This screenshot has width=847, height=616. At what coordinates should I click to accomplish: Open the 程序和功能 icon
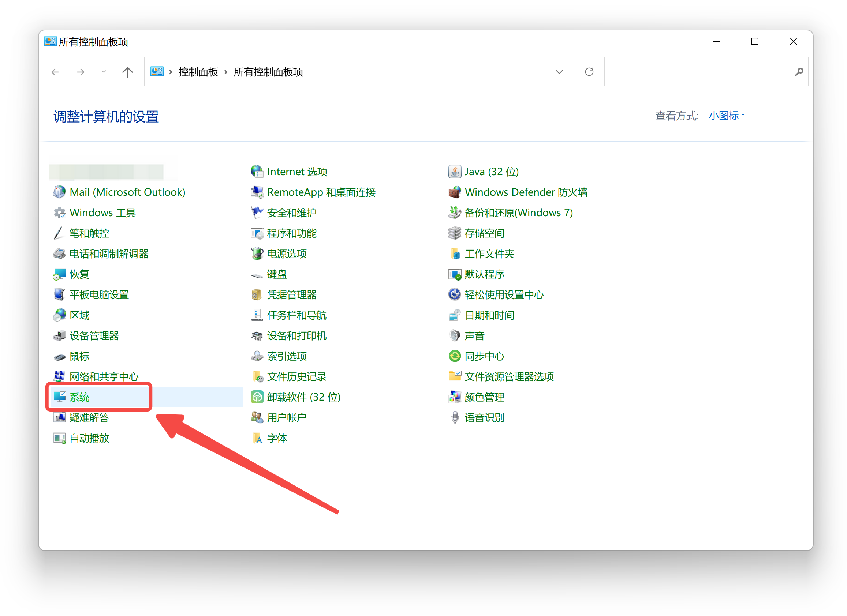tap(257, 233)
